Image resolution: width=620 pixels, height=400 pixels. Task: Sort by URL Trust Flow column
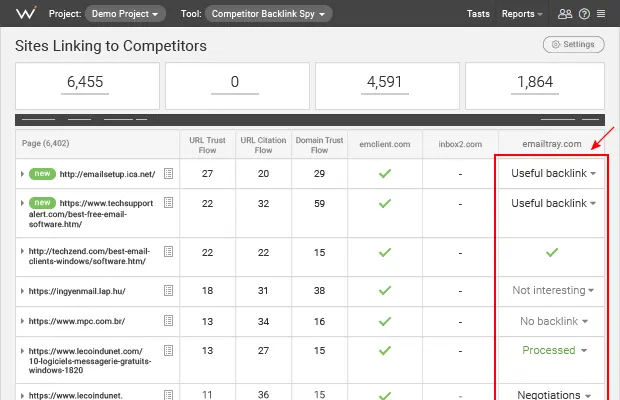point(207,145)
